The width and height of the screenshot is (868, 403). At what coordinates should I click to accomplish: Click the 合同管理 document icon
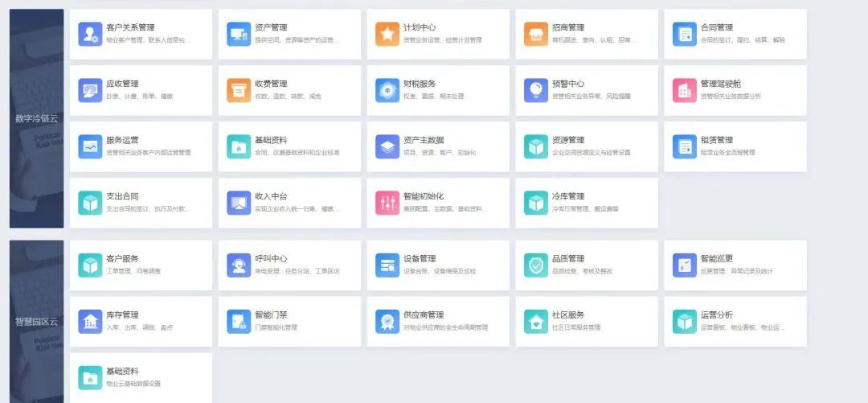pos(685,34)
